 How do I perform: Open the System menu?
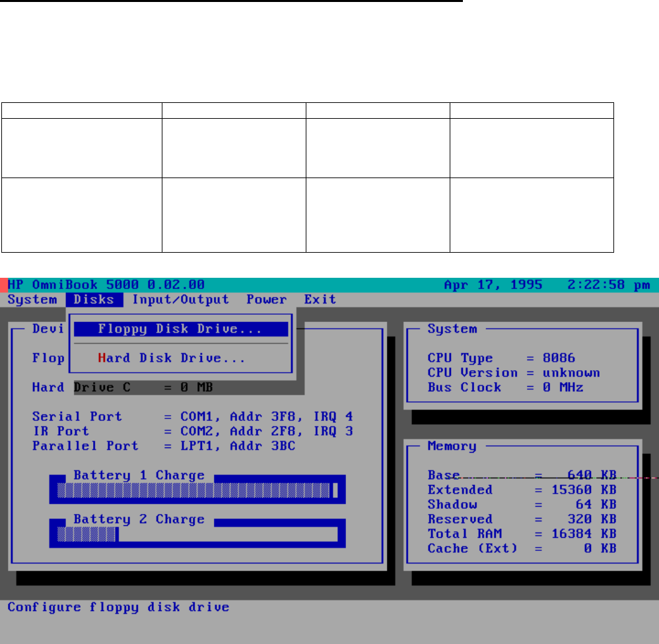tap(32, 300)
